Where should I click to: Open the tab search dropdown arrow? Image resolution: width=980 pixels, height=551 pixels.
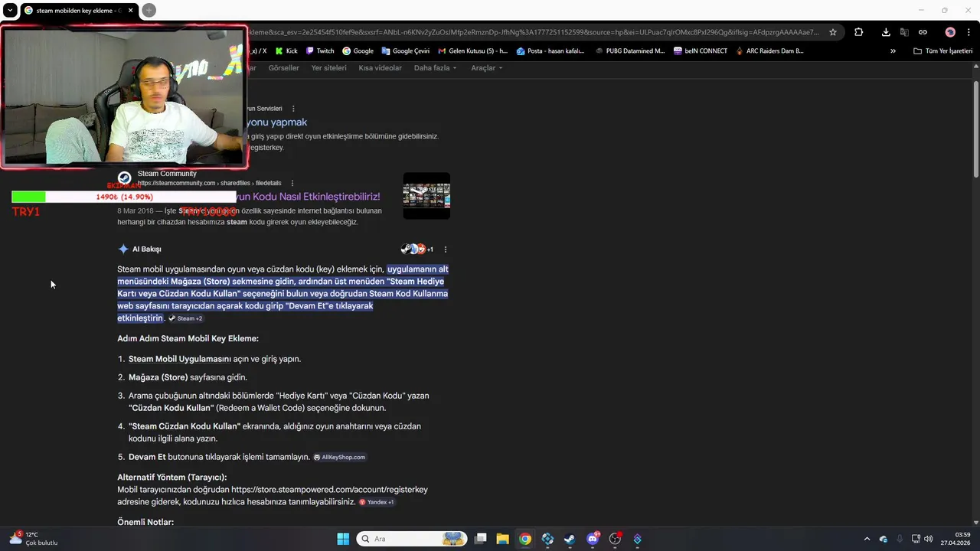[9, 10]
